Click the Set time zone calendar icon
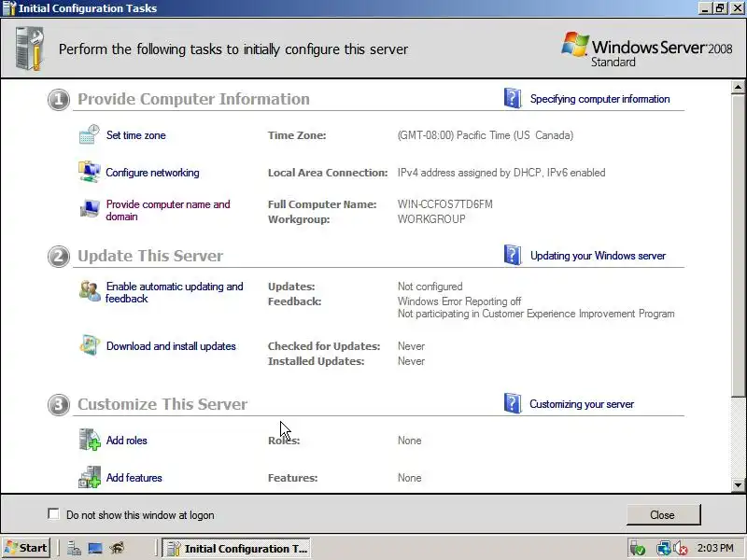The width and height of the screenshot is (747, 560). click(x=89, y=134)
